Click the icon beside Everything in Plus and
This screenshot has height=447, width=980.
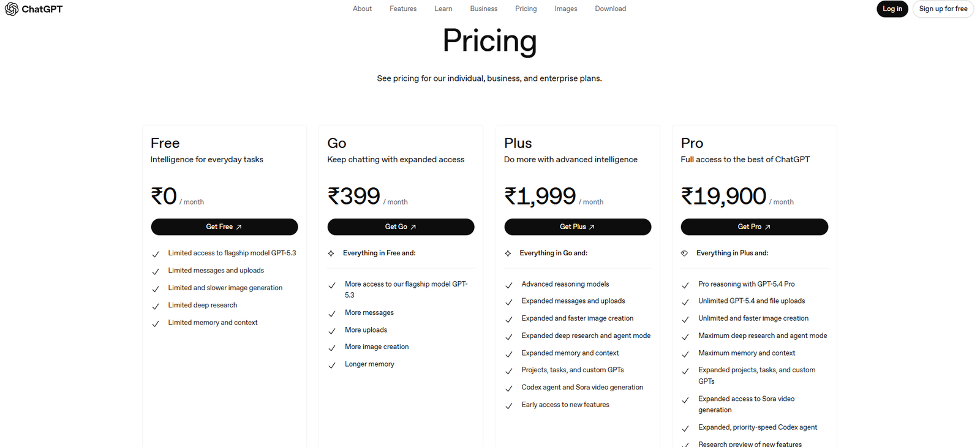coord(685,253)
